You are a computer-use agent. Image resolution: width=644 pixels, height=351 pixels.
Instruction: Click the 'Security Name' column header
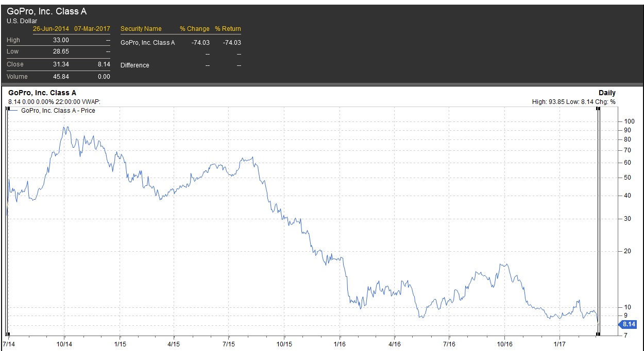(x=141, y=29)
